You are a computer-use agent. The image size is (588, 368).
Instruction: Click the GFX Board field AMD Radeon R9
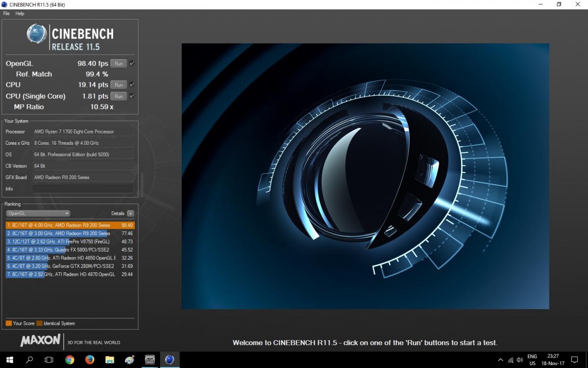click(x=83, y=178)
